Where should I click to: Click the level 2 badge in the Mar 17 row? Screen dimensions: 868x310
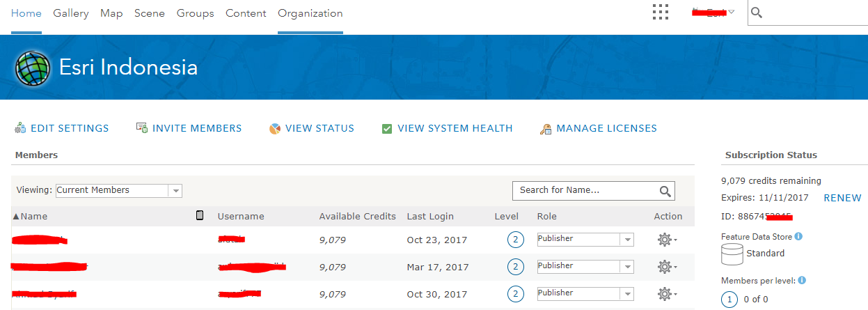(x=515, y=267)
